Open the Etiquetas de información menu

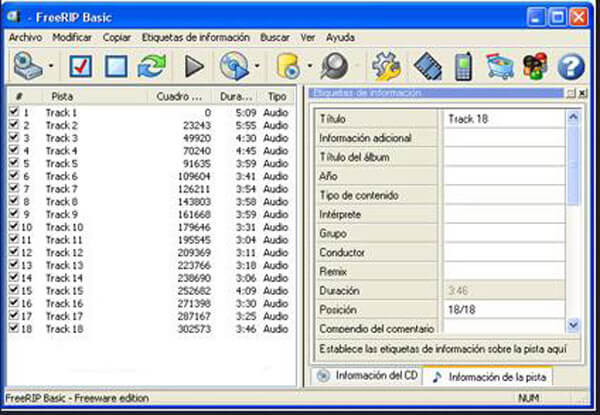click(196, 37)
